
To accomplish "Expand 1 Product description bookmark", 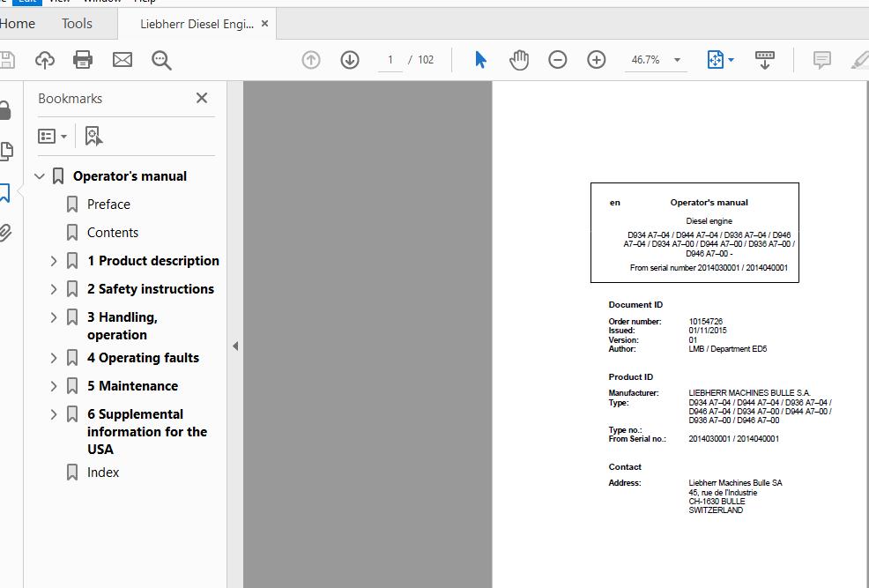I will click(x=54, y=261).
